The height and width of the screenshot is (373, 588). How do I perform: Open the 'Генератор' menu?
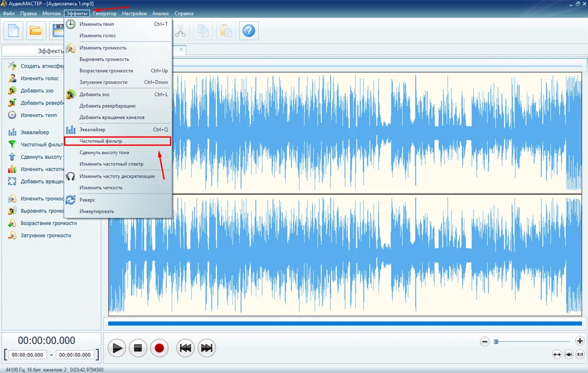point(105,14)
